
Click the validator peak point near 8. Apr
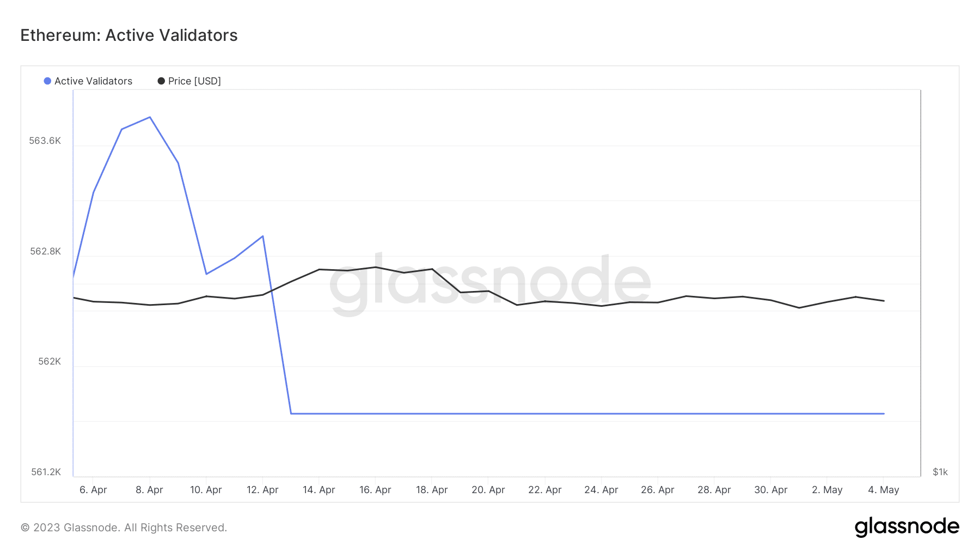tap(150, 117)
